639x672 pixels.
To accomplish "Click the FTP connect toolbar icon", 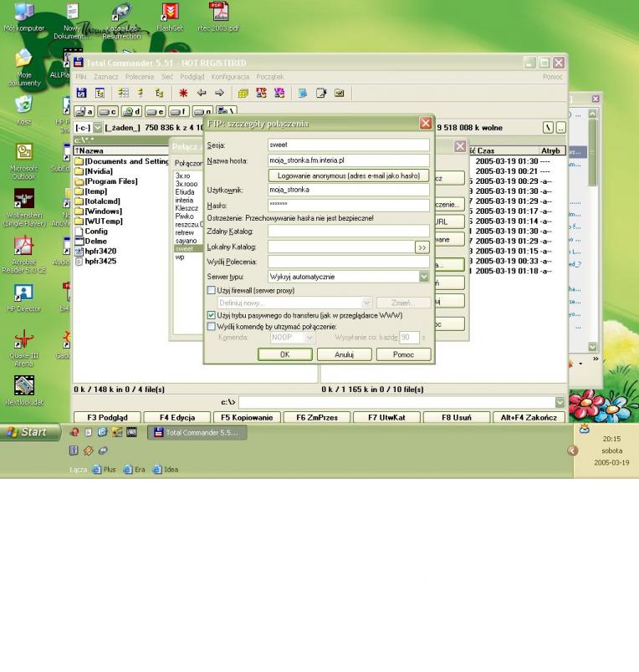I will click(261, 93).
